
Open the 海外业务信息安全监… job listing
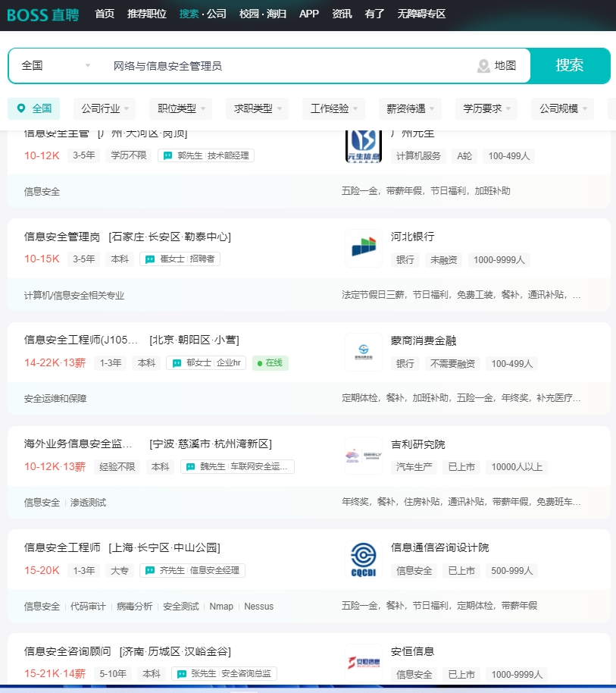click(x=78, y=444)
